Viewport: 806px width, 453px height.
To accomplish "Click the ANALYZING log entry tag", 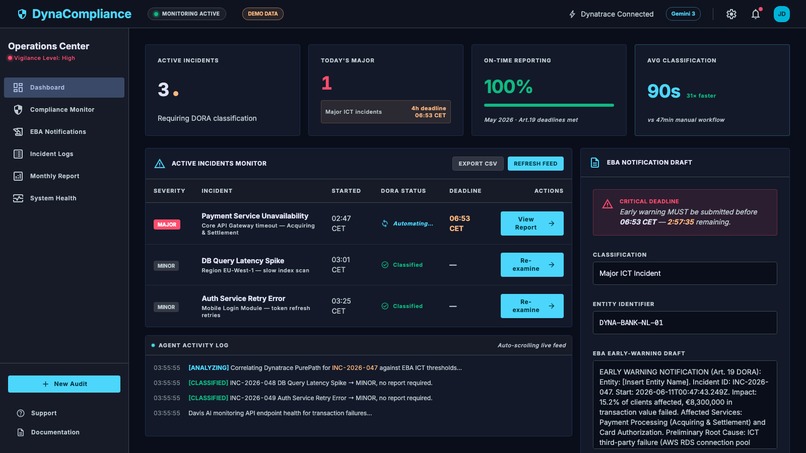I will (208, 368).
